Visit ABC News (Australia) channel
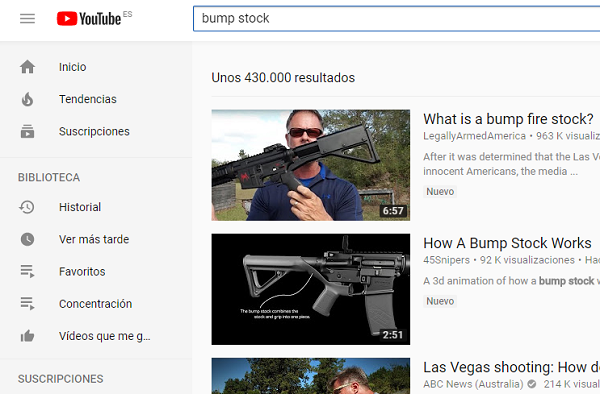Viewport: 600px width, 394px height. point(473,384)
